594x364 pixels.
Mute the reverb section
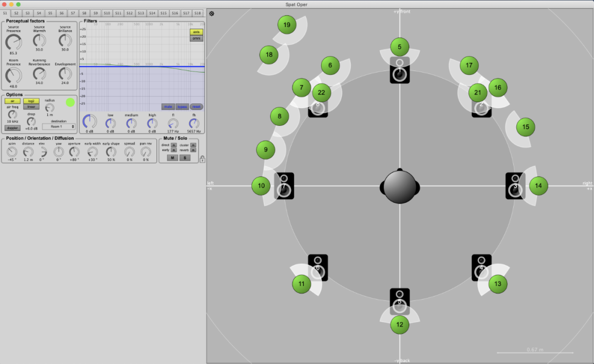point(193,150)
